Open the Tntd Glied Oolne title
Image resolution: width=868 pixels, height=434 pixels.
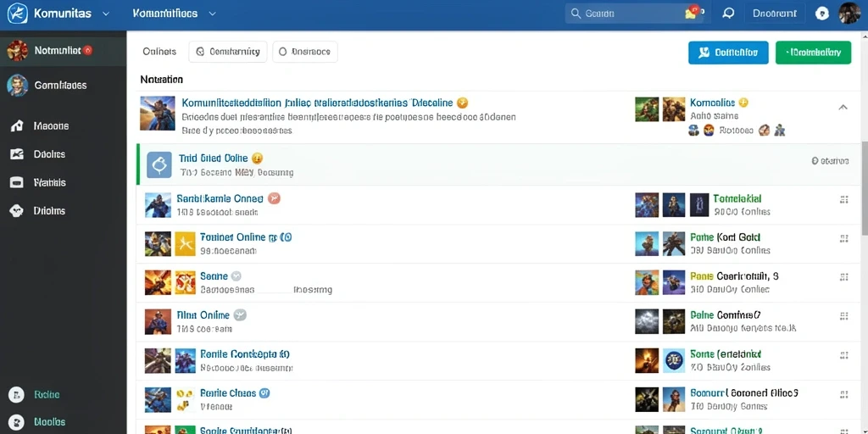click(213, 159)
